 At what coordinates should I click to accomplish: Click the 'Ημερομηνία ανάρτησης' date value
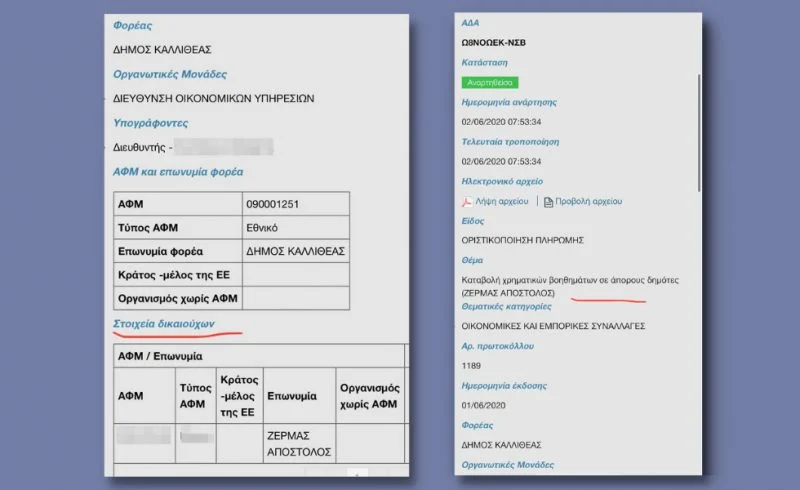pos(502,121)
